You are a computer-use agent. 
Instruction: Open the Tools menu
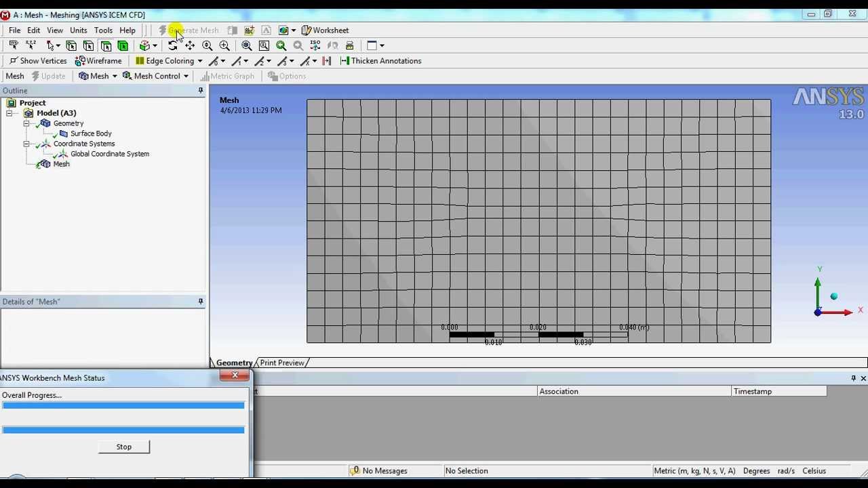coord(103,30)
